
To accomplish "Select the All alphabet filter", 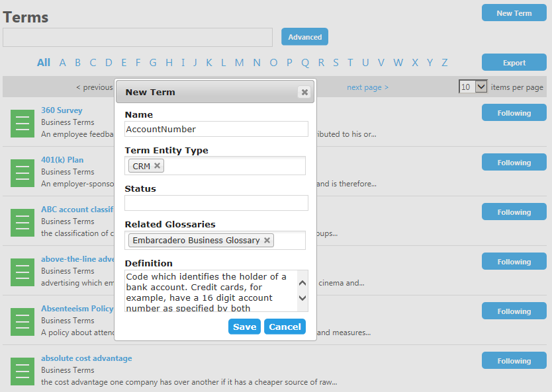I will [x=44, y=63].
